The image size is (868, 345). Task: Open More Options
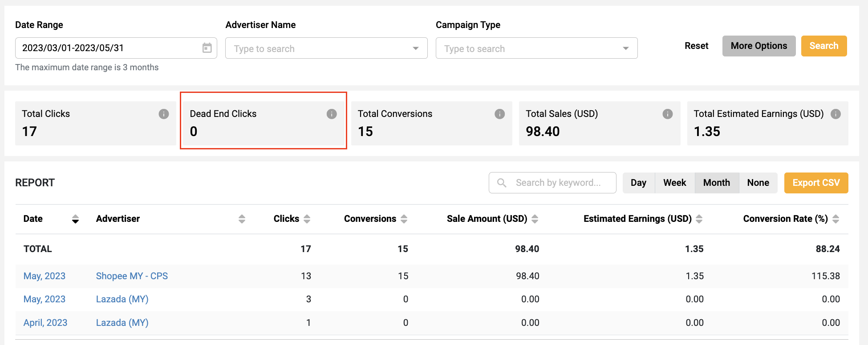(759, 46)
